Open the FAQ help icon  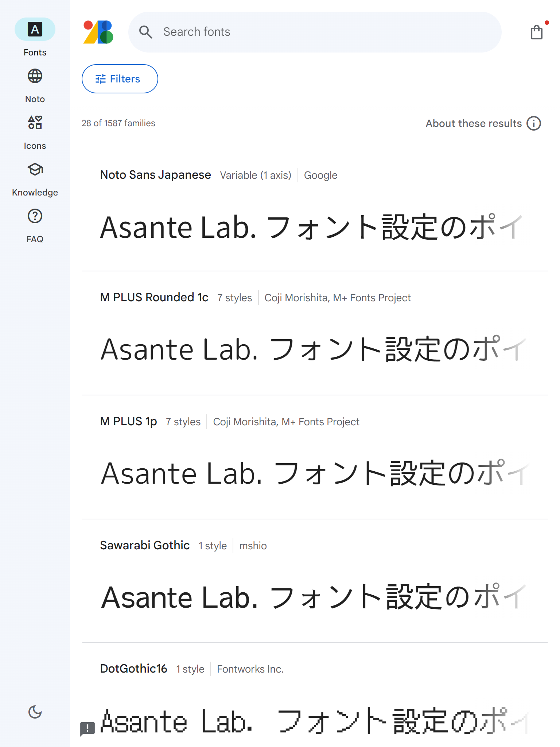coord(35,216)
